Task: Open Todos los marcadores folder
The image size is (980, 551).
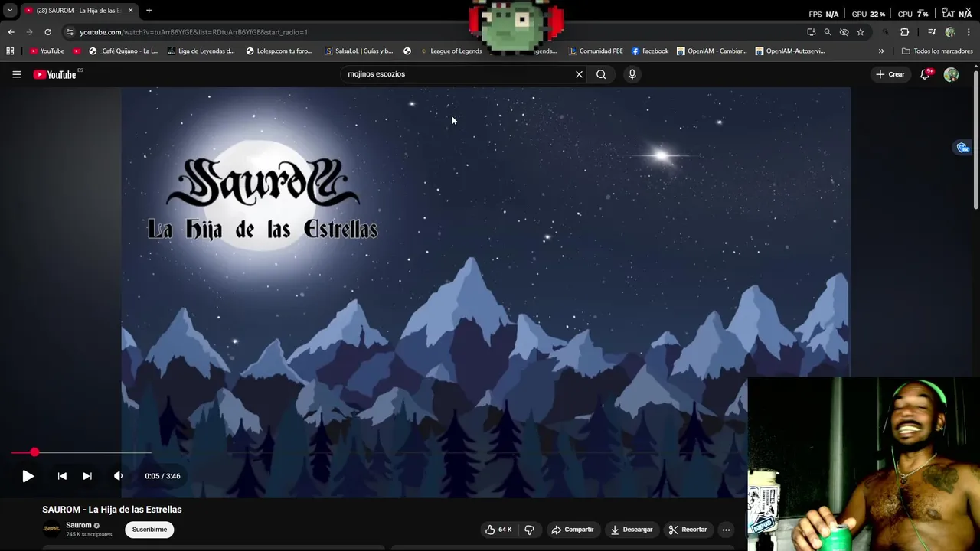Action: 937,51
